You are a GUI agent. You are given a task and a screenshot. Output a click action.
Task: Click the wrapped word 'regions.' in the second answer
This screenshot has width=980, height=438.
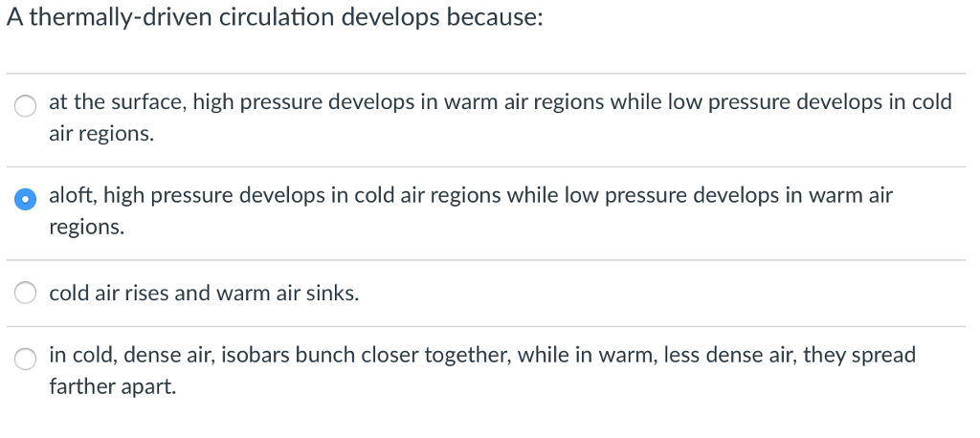coord(86,228)
